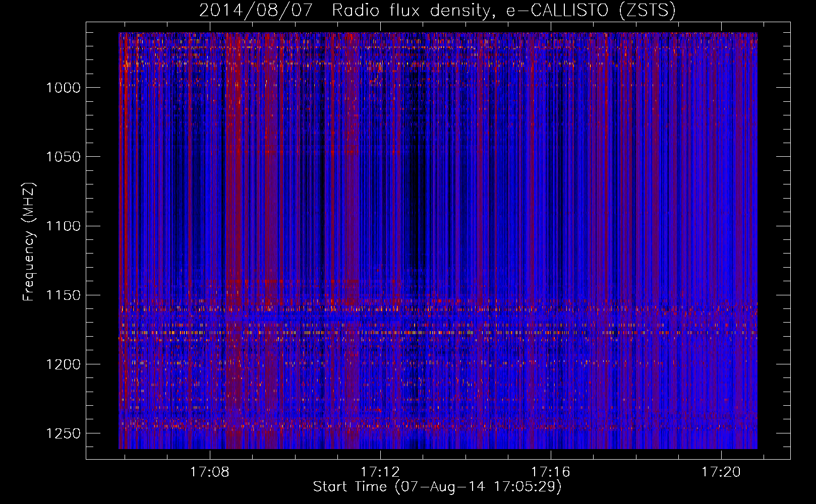Click the 17:16 time tick label
Viewport: 816px width, 504px height.
551,472
